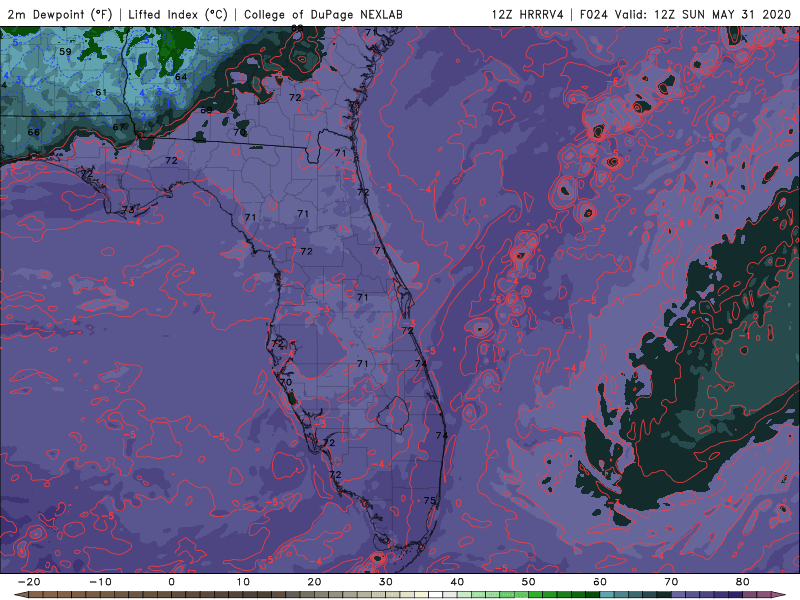Click the dewpoint value '64' on the map
The height and width of the screenshot is (600, 800).
point(181,77)
